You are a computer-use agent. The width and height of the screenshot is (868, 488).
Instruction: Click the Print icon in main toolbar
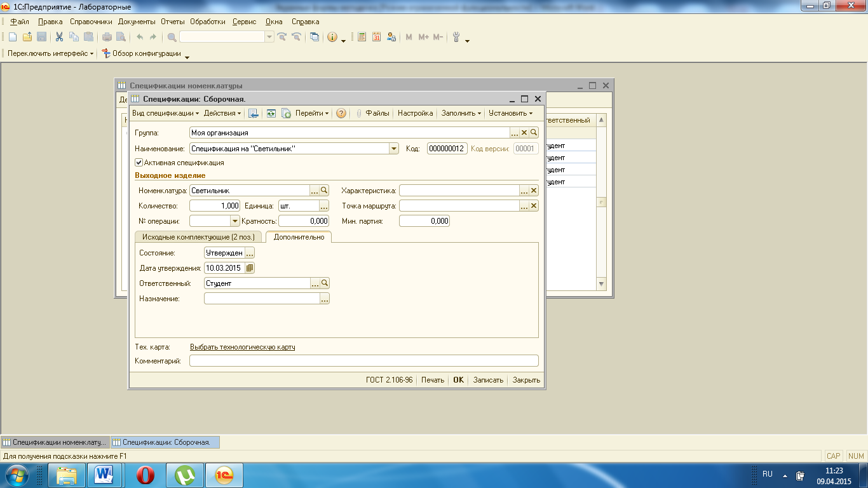click(x=107, y=37)
